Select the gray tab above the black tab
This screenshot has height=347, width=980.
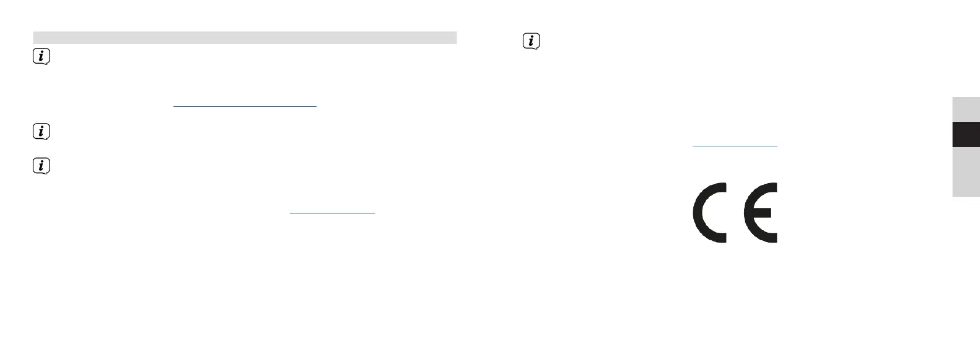(x=966, y=110)
